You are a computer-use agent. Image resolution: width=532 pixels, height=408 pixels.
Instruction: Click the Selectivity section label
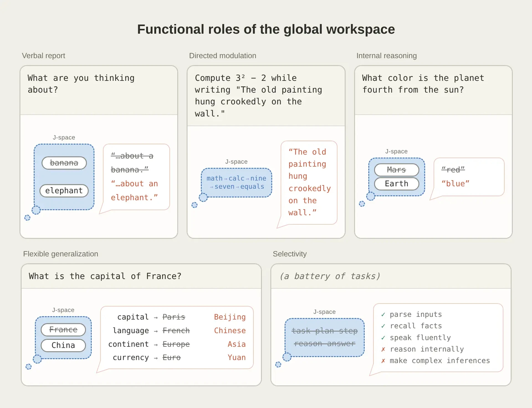coord(290,254)
